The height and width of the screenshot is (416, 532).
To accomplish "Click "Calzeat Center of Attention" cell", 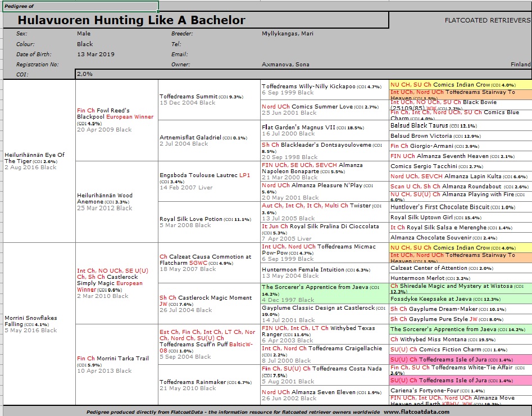I will 461,268.
